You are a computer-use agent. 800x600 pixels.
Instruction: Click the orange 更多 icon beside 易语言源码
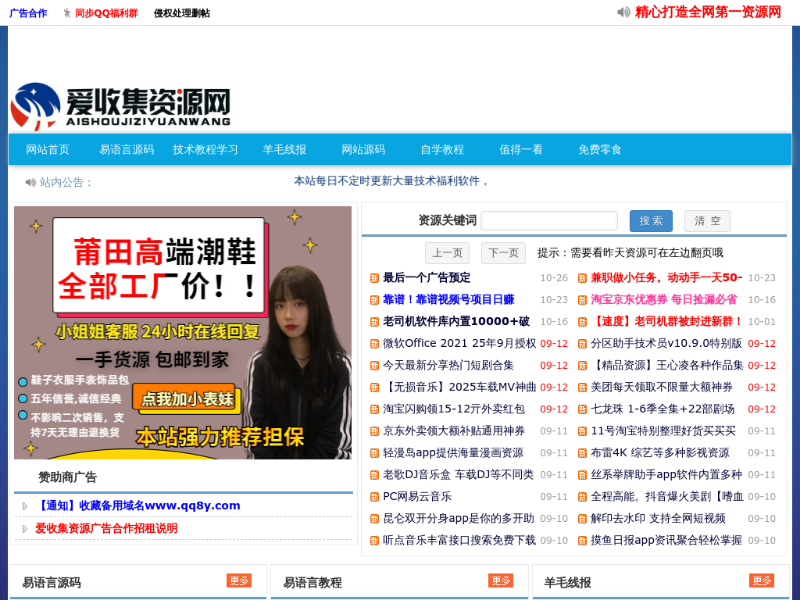point(239,581)
